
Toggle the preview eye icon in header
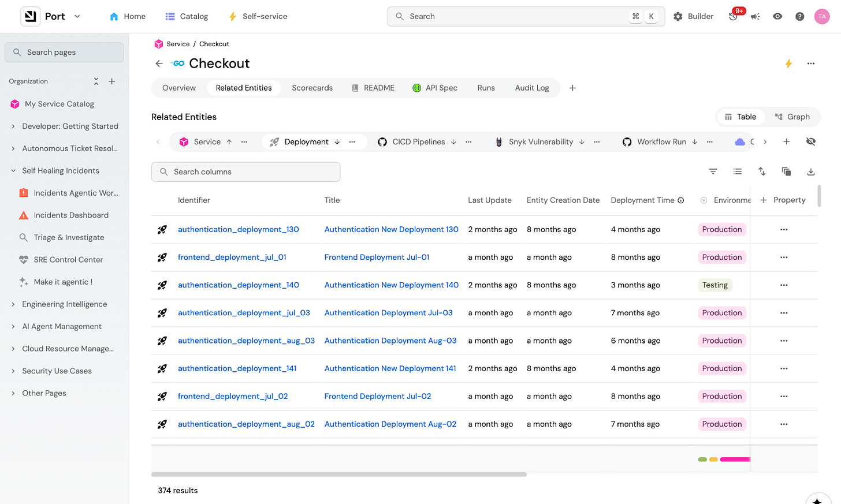(777, 16)
